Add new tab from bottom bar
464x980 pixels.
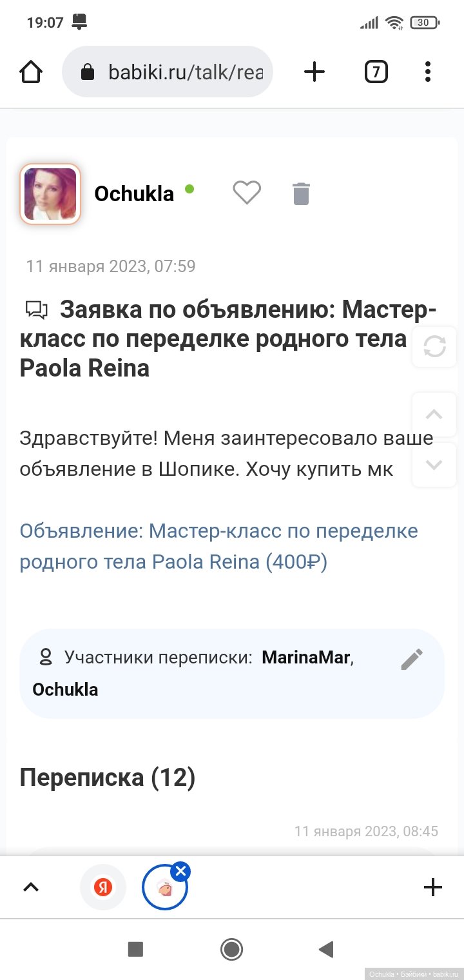click(x=433, y=887)
